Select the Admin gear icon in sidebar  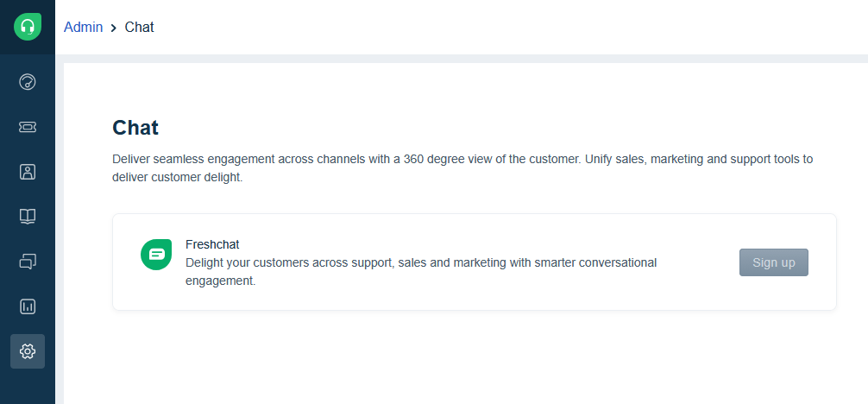(x=28, y=351)
